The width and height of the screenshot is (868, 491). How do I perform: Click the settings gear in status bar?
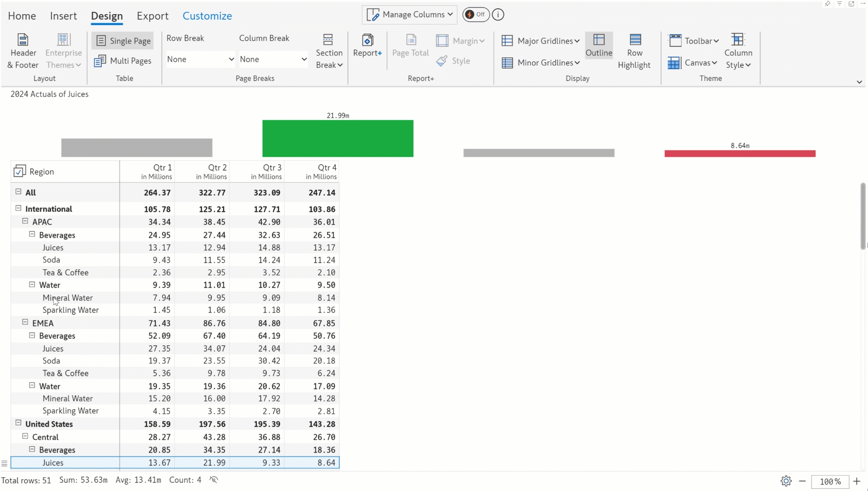pyautogui.click(x=786, y=481)
